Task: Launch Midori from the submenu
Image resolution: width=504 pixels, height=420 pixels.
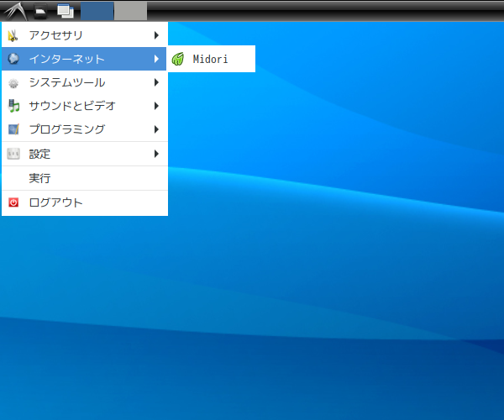Action: pos(212,59)
